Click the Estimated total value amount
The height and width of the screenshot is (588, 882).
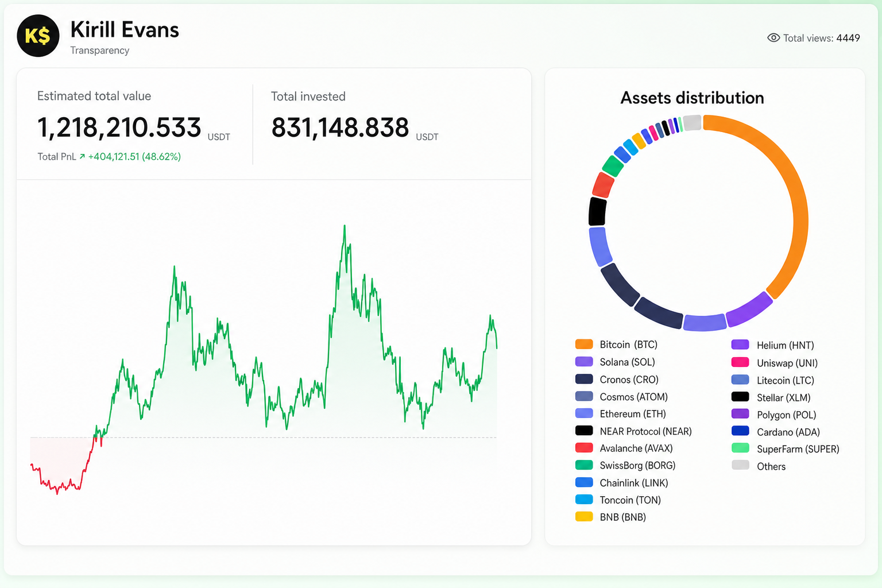pyautogui.click(x=119, y=127)
